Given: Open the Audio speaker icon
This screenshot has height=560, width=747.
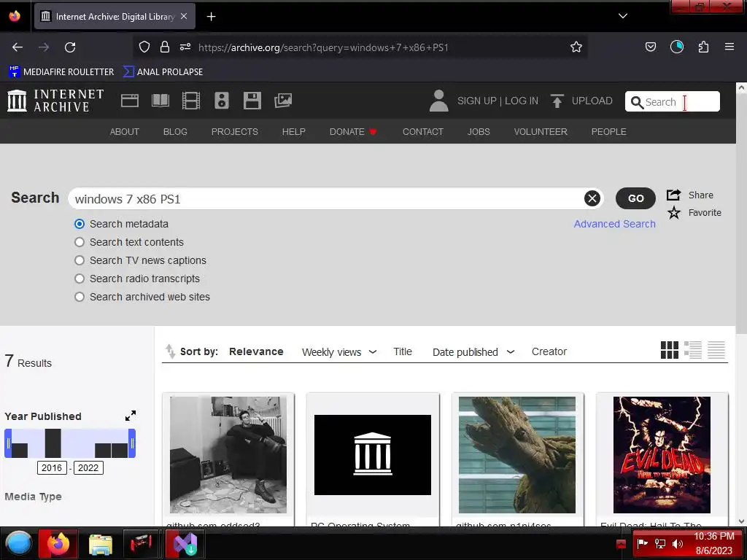Looking at the screenshot, I should point(222,101).
